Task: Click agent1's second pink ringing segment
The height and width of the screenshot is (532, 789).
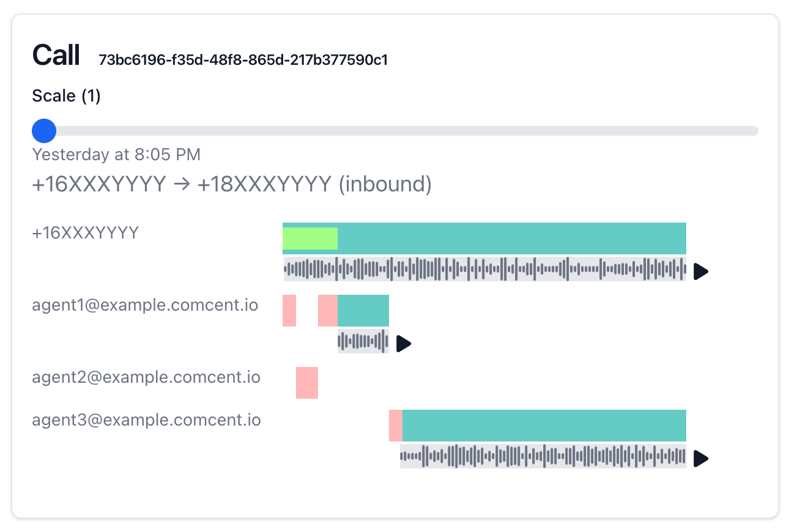Action: point(328,310)
